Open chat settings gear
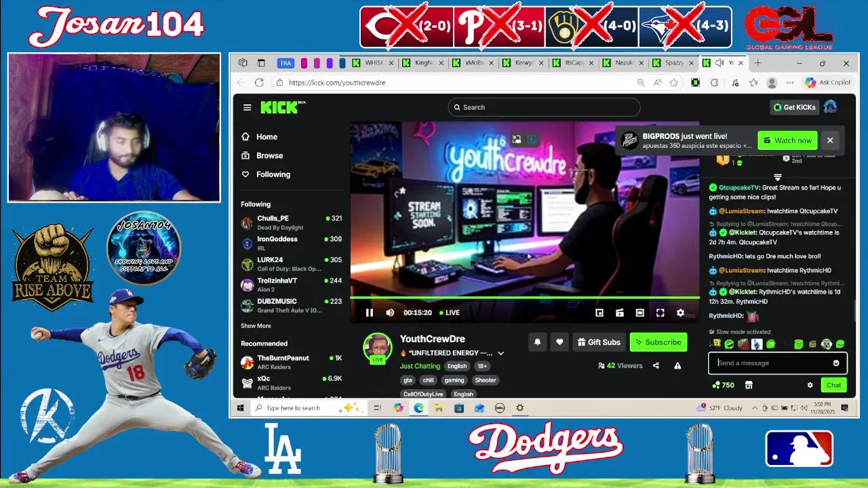 click(x=810, y=385)
